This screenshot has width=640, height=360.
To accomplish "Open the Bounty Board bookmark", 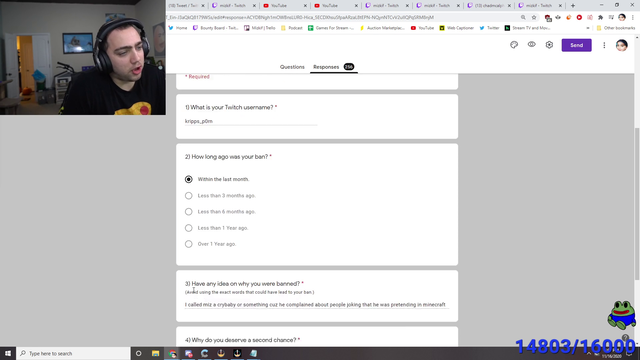I will click(x=216, y=28).
